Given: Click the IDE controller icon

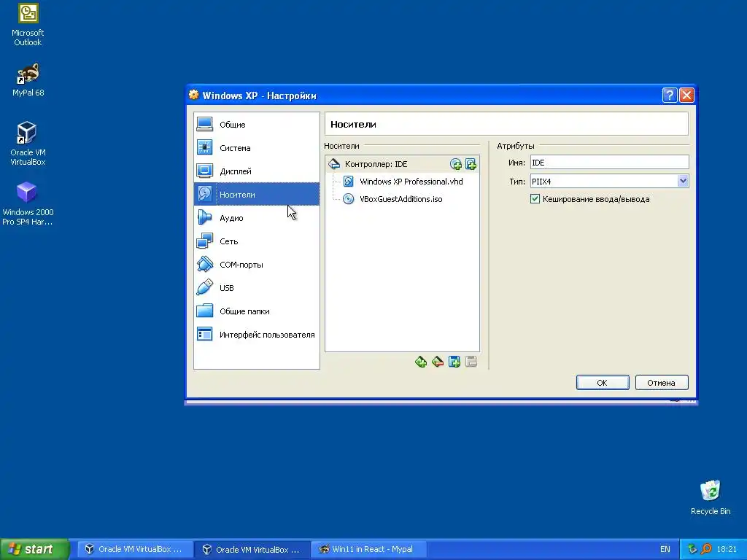Looking at the screenshot, I should click(x=334, y=164).
